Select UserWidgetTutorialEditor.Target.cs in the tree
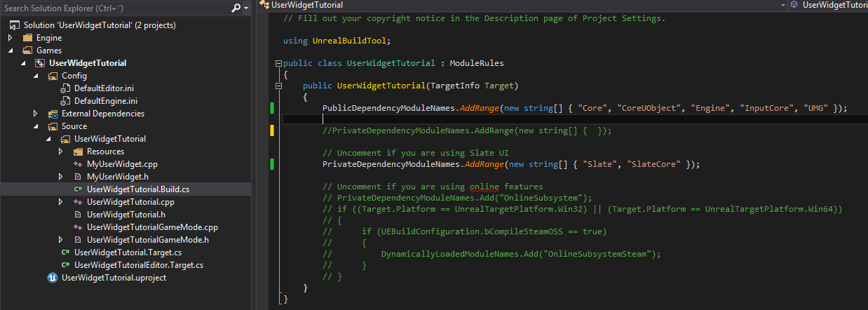 click(x=139, y=265)
